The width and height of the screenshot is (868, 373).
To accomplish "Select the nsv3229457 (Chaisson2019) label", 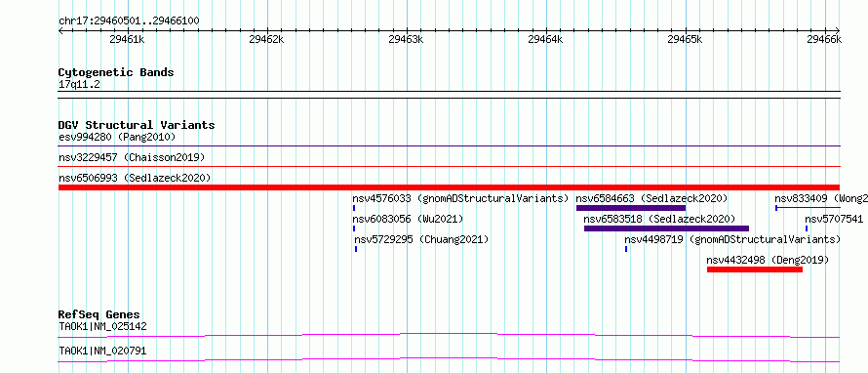I will tap(132, 157).
